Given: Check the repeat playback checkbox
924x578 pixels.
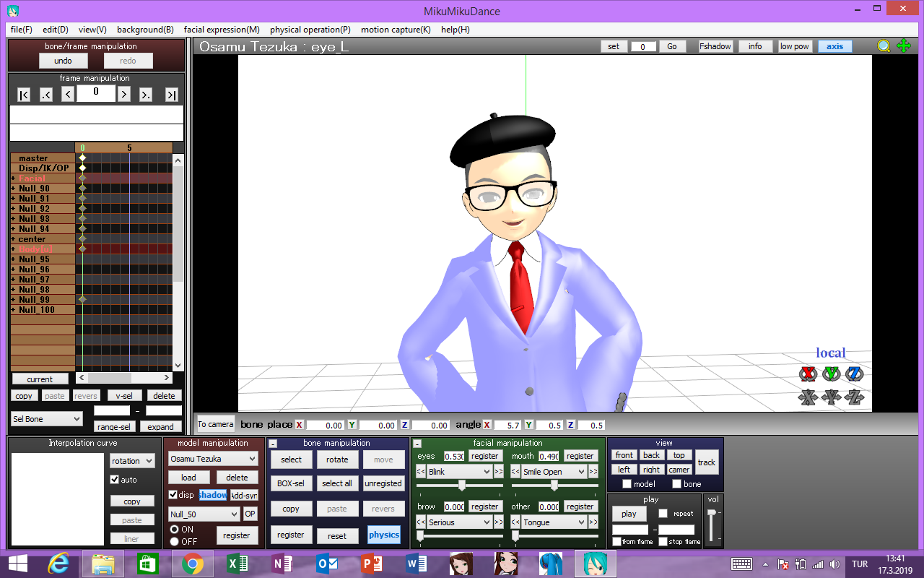Looking at the screenshot, I should click(663, 514).
